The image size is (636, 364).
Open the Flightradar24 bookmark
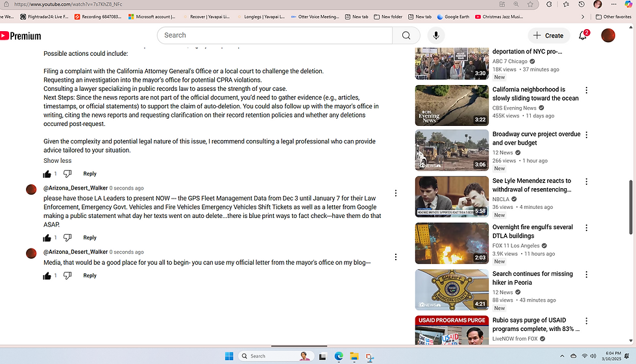45,17
